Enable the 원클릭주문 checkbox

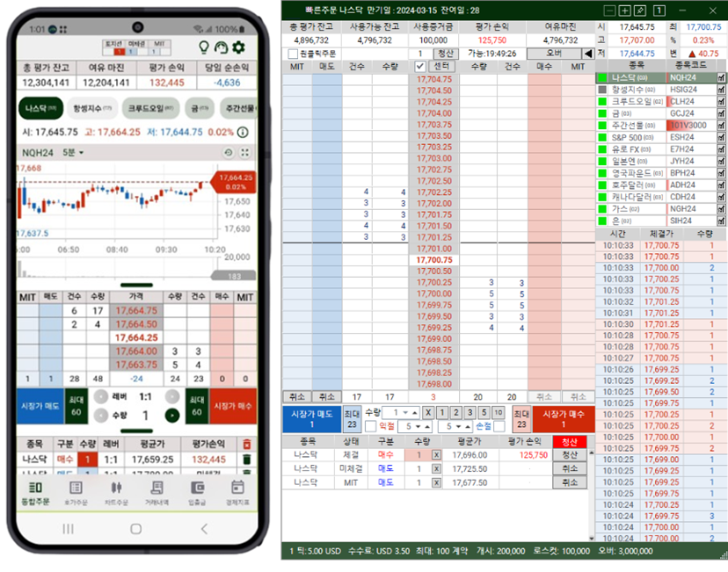click(293, 54)
